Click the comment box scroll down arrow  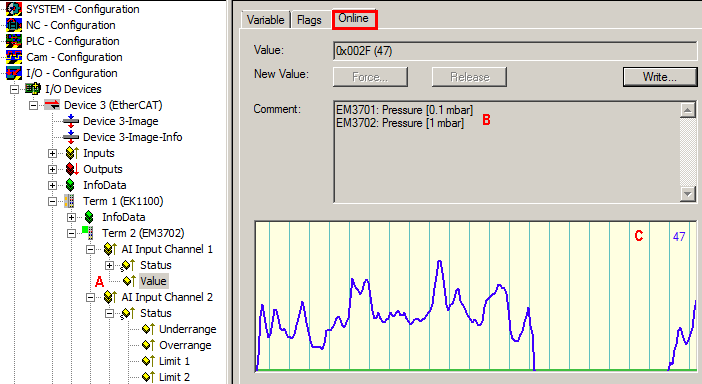(x=687, y=194)
